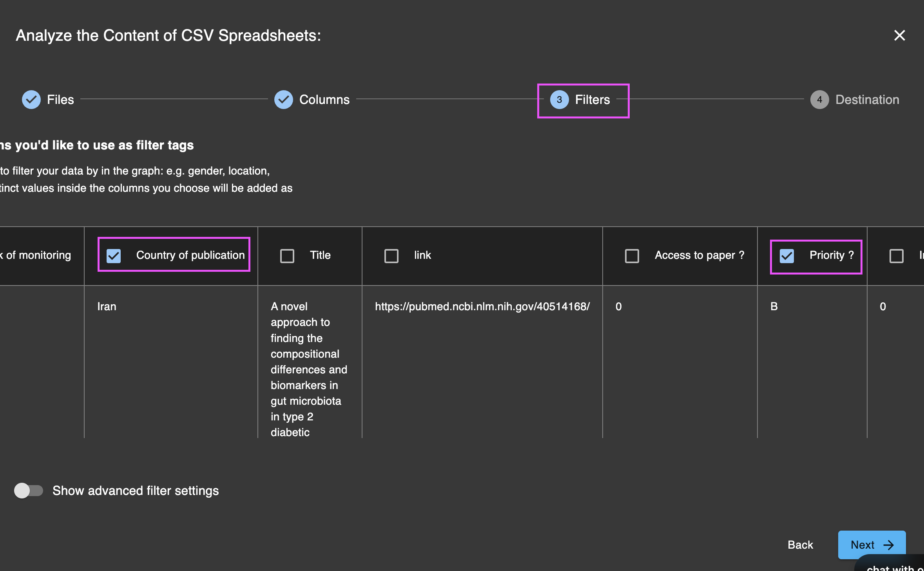Uncheck Country of publication filter checkbox

[x=114, y=256]
